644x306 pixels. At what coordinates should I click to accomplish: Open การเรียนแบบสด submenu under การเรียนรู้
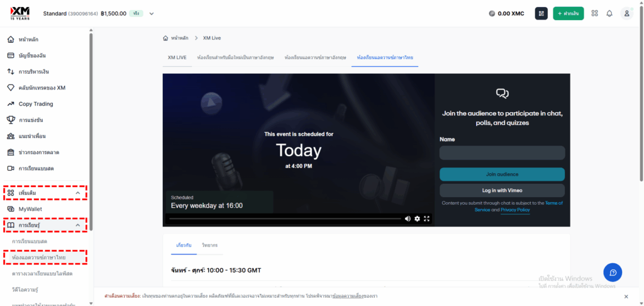pyautogui.click(x=30, y=241)
